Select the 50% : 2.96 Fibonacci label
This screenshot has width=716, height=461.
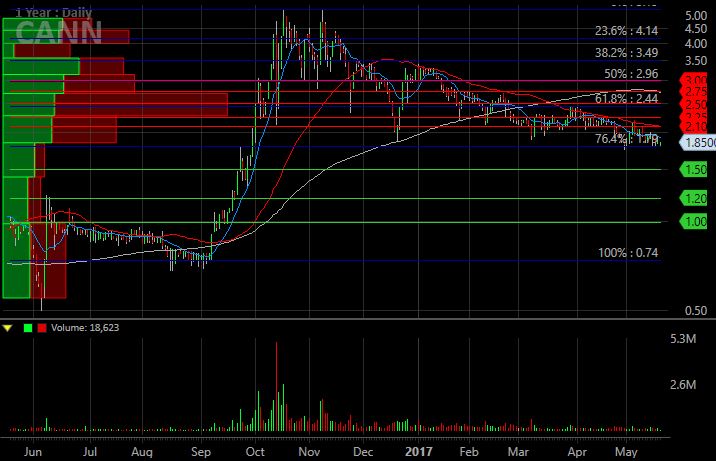632,74
